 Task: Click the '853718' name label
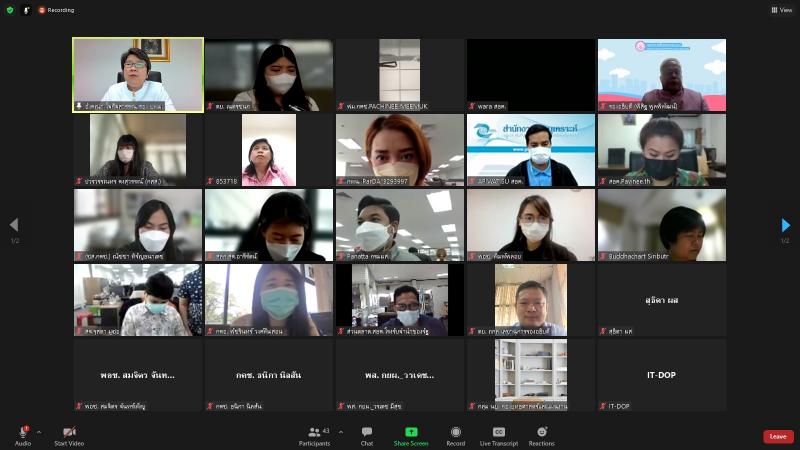pyautogui.click(x=226, y=181)
